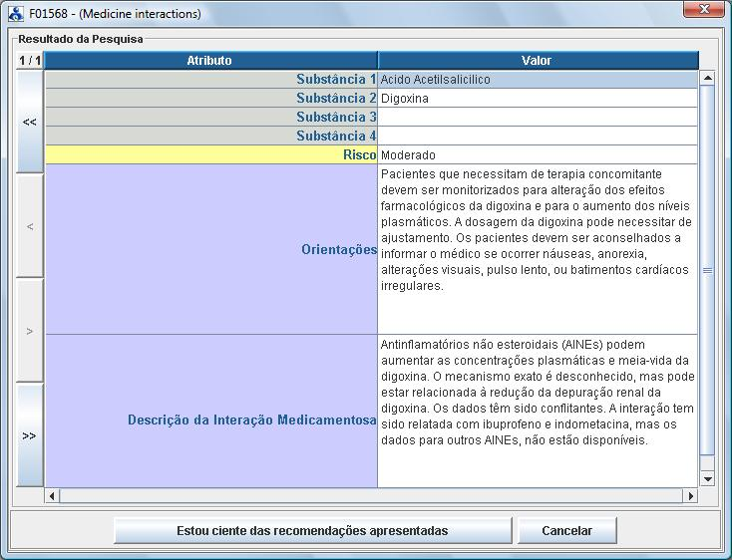This screenshot has height=560, width=732.
Task: Click the yellow 'Risco' attribute cell
Action: click(211, 154)
